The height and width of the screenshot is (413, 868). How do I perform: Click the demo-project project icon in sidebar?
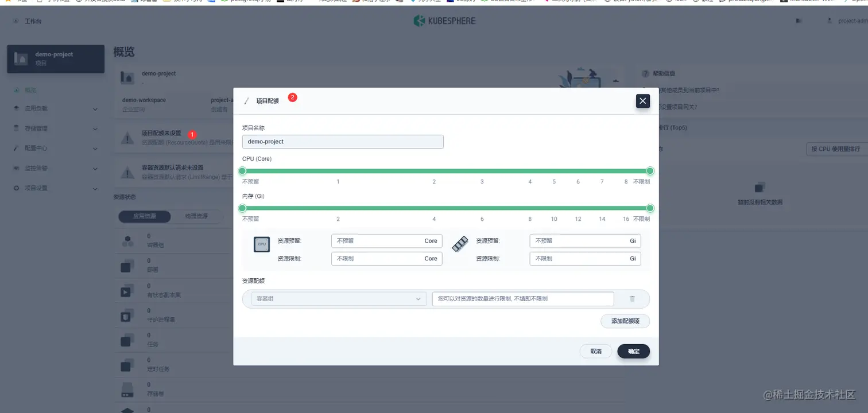coord(21,59)
